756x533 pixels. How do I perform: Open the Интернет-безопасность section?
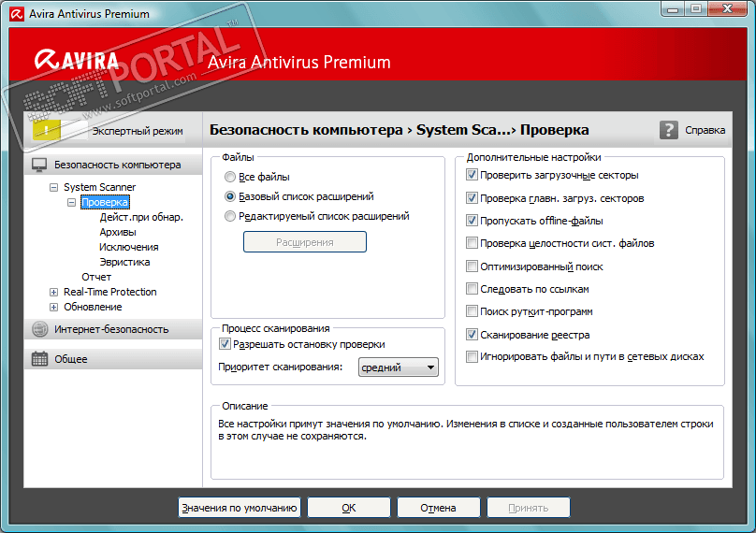pyautogui.click(x=113, y=329)
